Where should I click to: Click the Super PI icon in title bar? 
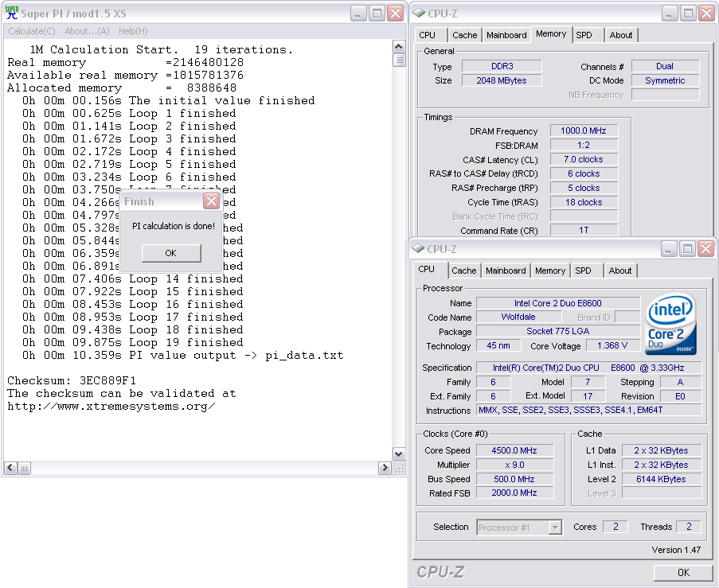coord(12,14)
